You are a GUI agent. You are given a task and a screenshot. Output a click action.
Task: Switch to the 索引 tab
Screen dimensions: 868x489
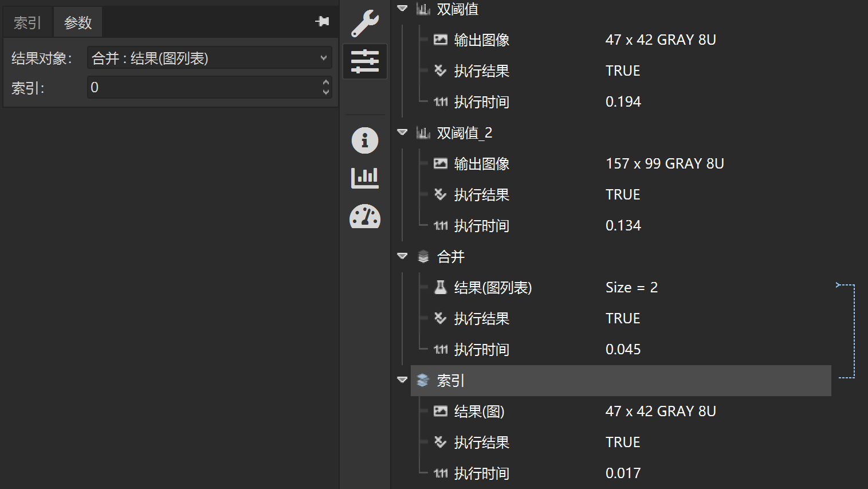click(x=28, y=23)
